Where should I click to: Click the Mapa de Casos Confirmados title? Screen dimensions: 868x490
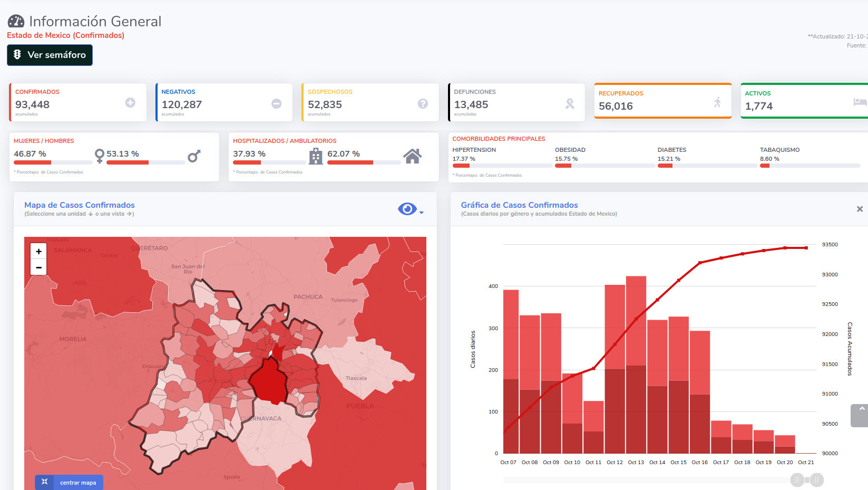coord(80,205)
